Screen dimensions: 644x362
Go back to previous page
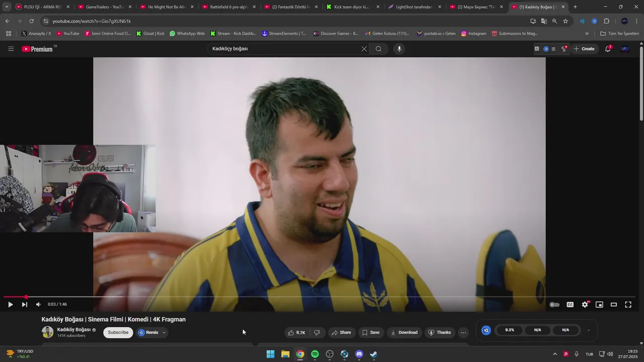(7, 21)
